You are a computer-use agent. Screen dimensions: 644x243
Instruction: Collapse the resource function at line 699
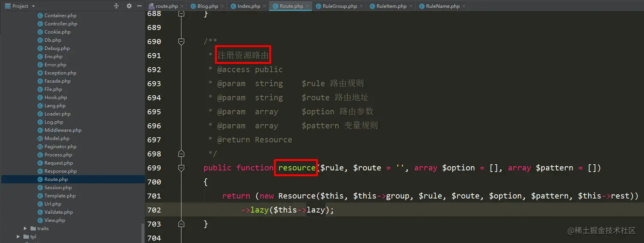click(181, 168)
